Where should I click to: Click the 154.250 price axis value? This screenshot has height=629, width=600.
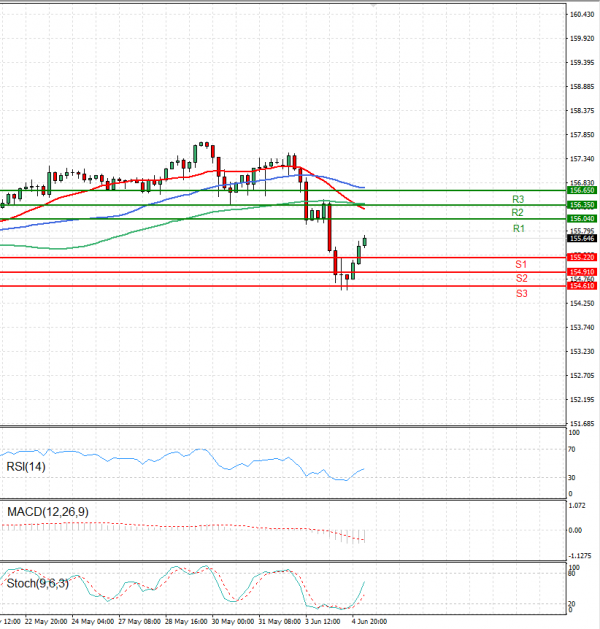click(x=582, y=303)
